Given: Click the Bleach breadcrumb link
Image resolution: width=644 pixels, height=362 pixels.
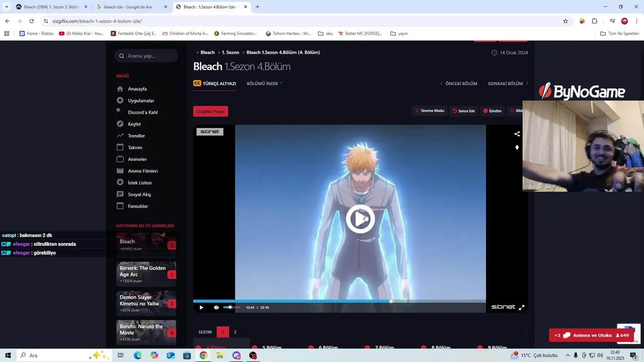Looking at the screenshot, I should (x=207, y=52).
